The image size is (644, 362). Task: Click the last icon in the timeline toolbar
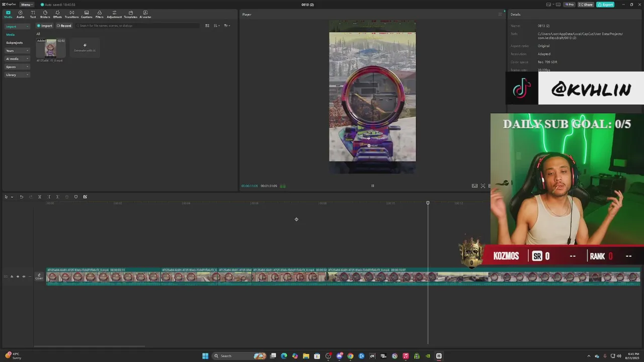click(85, 197)
